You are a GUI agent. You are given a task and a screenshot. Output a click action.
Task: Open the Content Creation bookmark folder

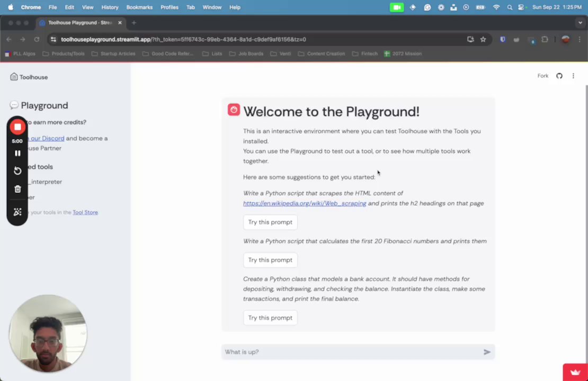point(321,54)
